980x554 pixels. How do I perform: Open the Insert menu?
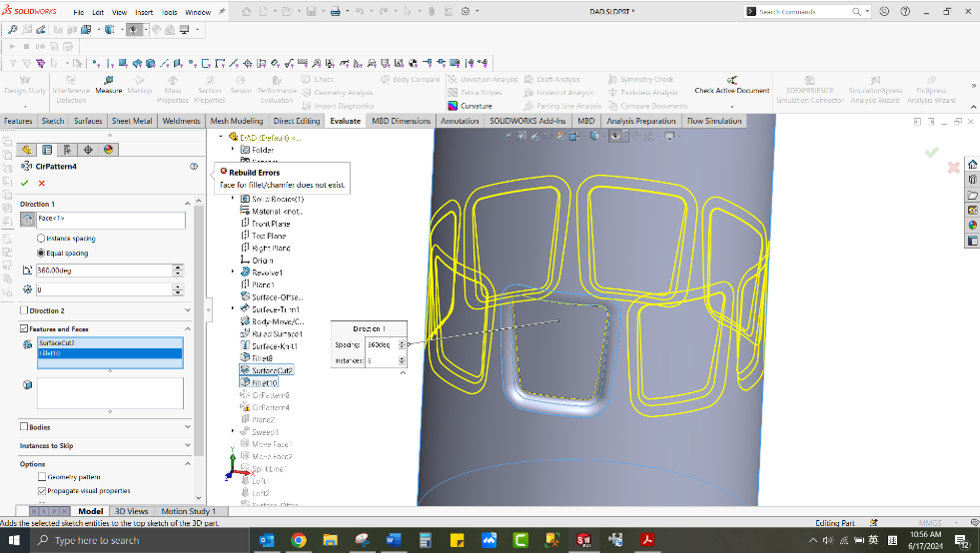point(144,12)
